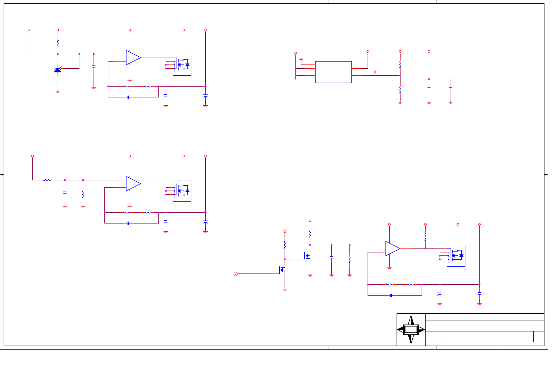
Task: Select op-amp triangle in top-left circuit
Action: pyautogui.click(x=133, y=58)
